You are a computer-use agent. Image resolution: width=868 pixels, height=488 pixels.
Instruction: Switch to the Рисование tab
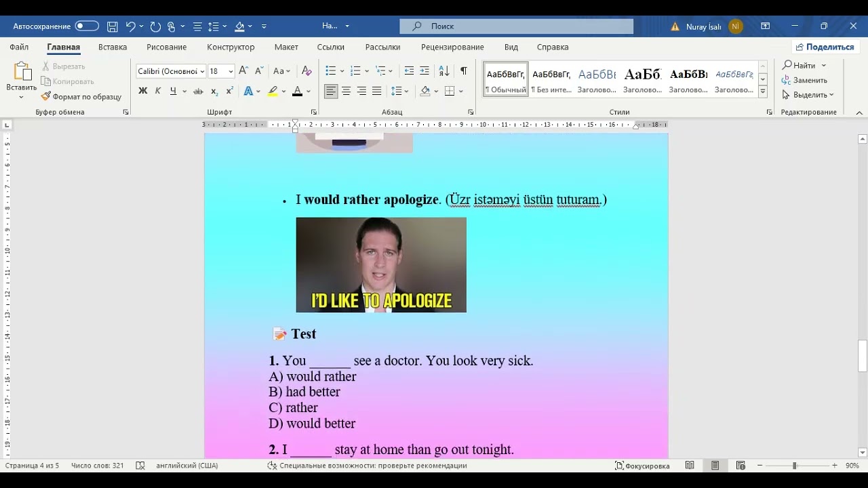point(167,47)
